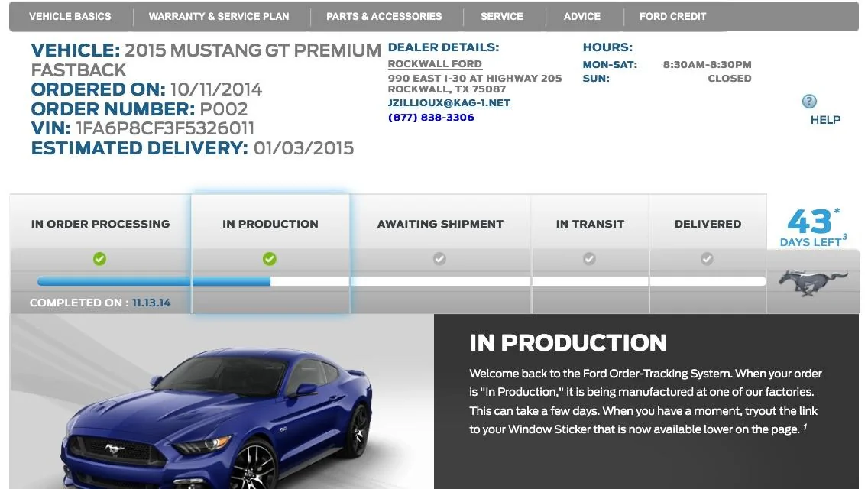Click the Help question mark icon
This screenshot has height=489, width=868.
tap(809, 102)
